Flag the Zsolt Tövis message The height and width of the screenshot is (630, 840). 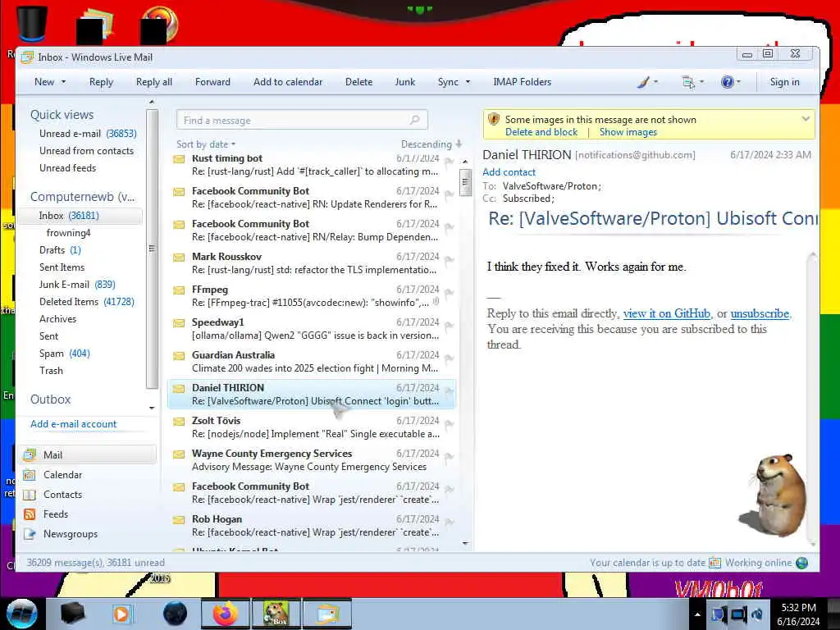click(x=449, y=424)
